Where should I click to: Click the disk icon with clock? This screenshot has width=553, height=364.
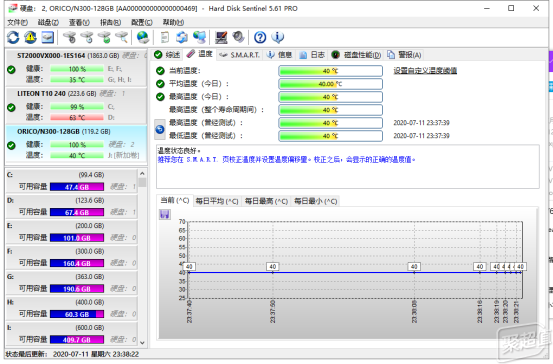tap(87, 37)
